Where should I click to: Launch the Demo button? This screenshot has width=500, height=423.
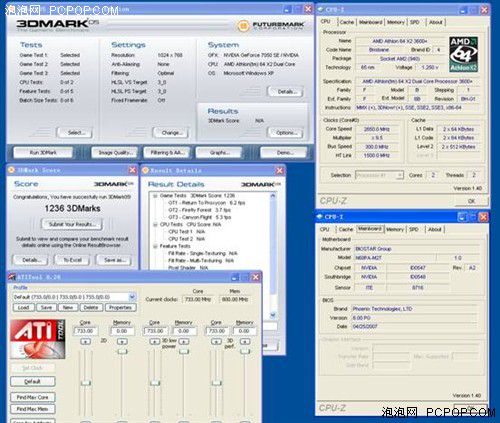(284, 152)
